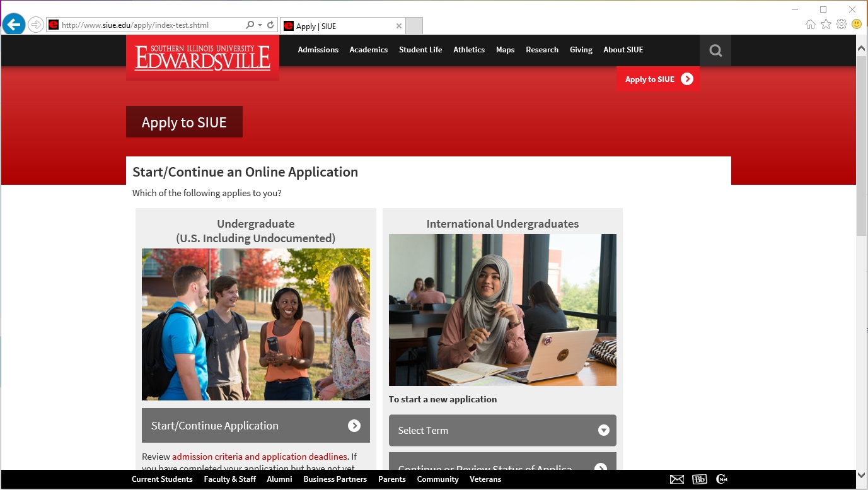This screenshot has width=868, height=490.
Task: Click the browser back arrow button
Action: 13,25
